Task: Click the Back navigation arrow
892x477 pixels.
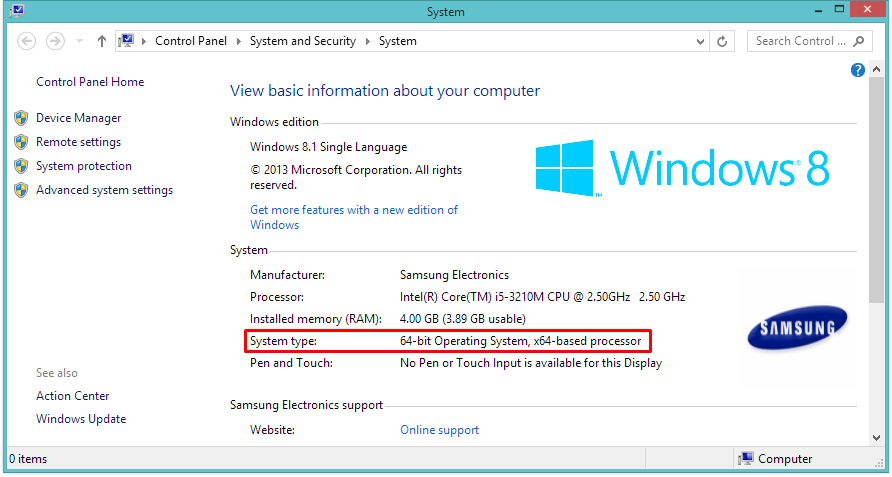Action: coord(27,41)
